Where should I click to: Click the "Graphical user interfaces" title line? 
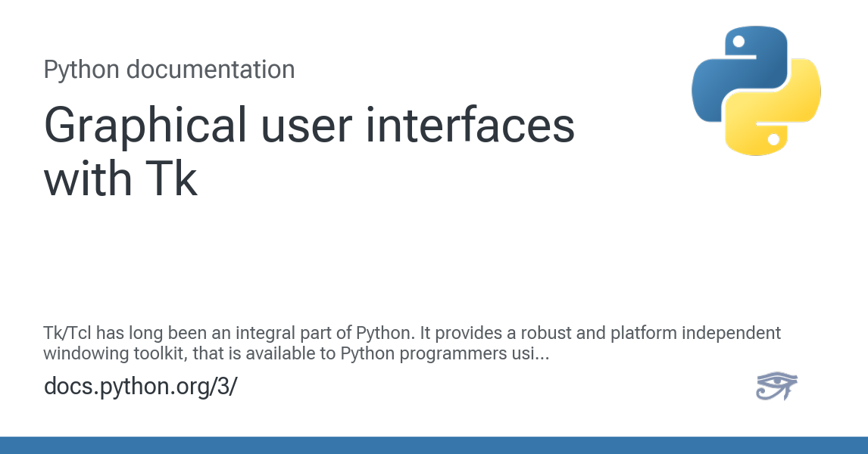point(309,125)
